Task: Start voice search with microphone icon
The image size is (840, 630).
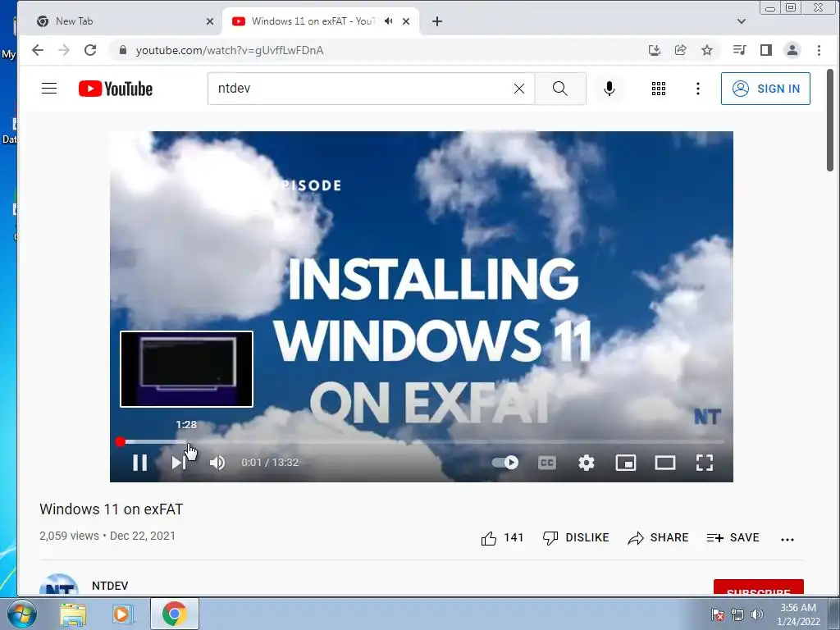Action: [x=609, y=89]
